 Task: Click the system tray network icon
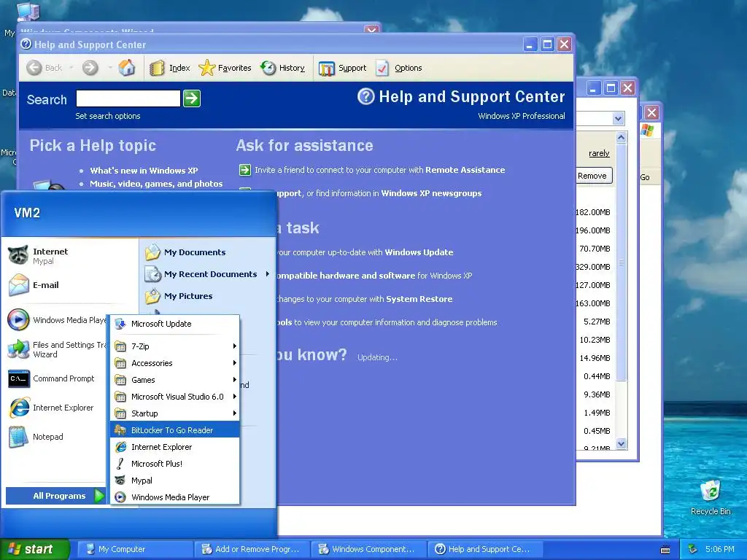pyautogui.click(x=692, y=549)
